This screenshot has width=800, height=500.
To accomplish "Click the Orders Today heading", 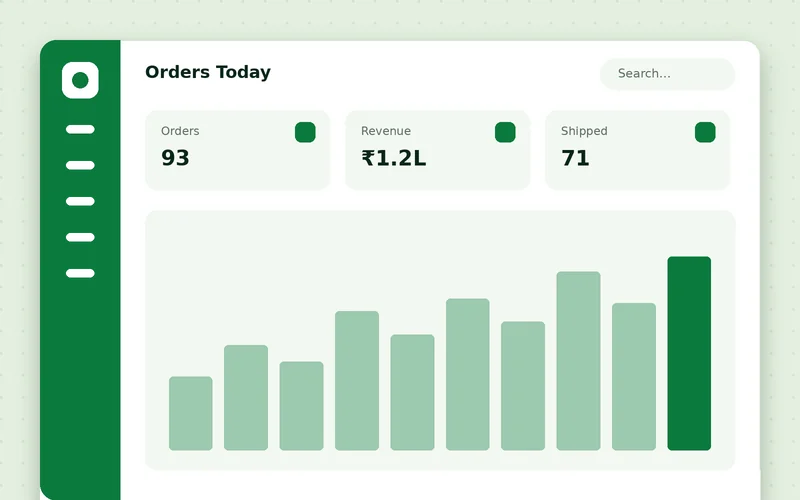I will click(208, 72).
